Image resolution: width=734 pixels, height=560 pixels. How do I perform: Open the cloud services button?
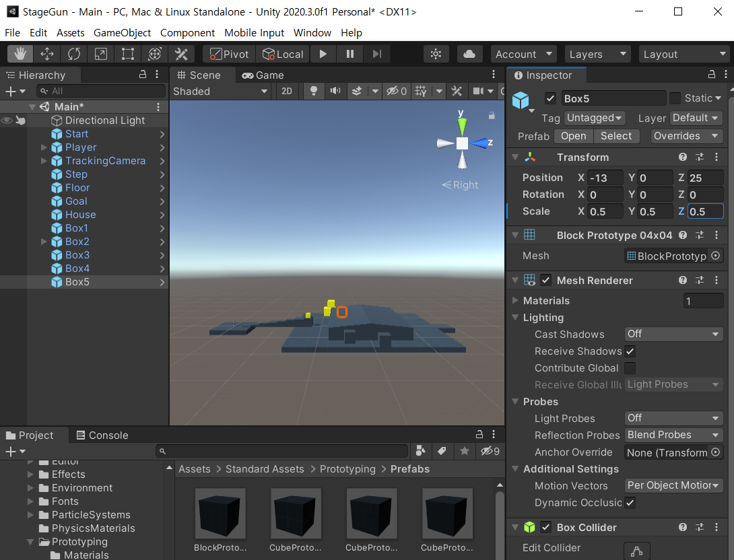coord(469,55)
